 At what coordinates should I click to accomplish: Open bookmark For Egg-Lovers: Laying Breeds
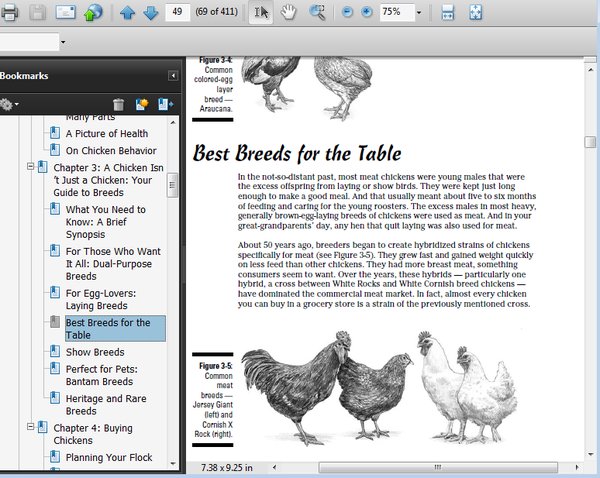pyautogui.click(x=101, y=299)
